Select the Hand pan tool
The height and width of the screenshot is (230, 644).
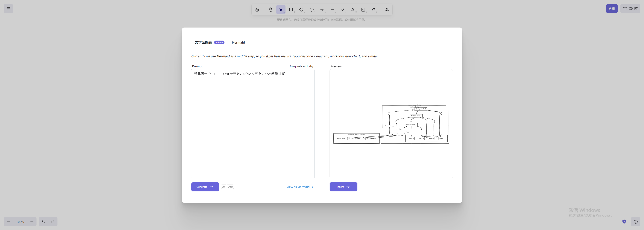(x=270, y=10)
